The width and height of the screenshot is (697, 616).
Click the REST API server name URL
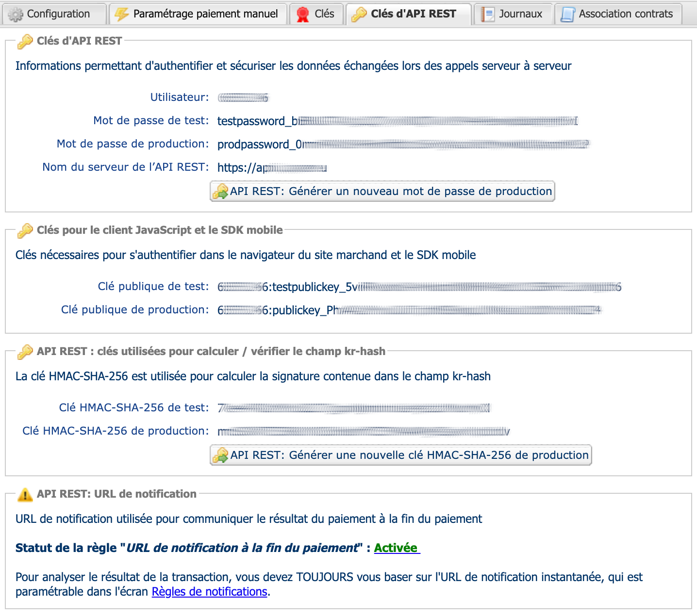272,168
